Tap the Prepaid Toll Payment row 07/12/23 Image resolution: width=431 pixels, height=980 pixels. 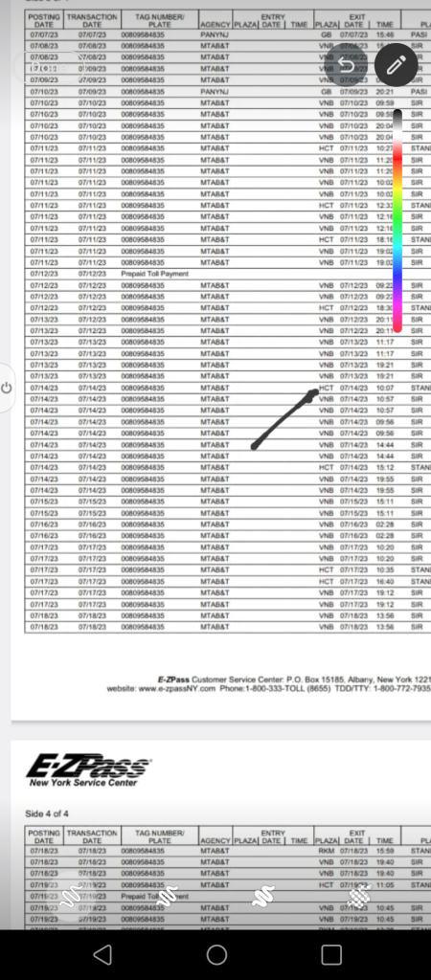228,274
